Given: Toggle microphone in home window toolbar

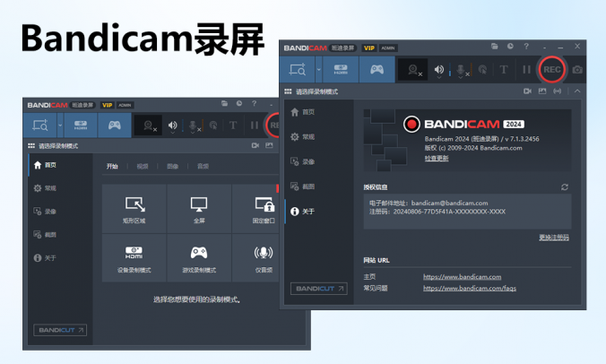Looking at the screenshot, I should pos(193,126).
